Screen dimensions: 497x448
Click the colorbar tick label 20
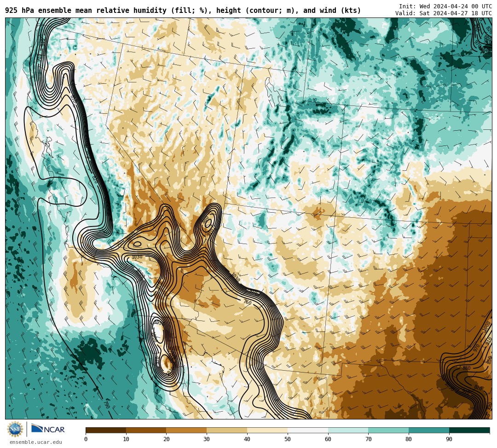click(167, 439)
